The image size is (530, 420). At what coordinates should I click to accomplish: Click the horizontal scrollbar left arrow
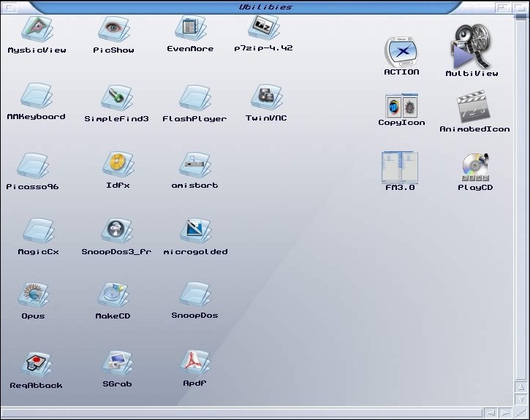tap(491, 413)
